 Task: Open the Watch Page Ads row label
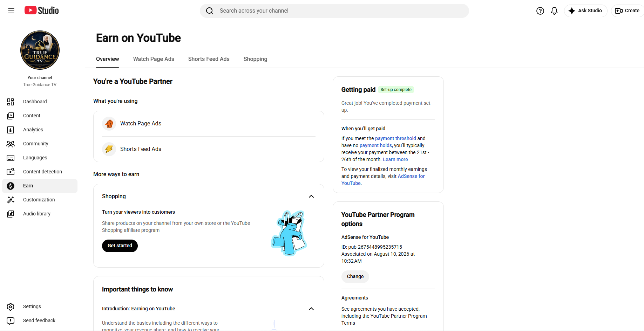(x=141, y=123)
